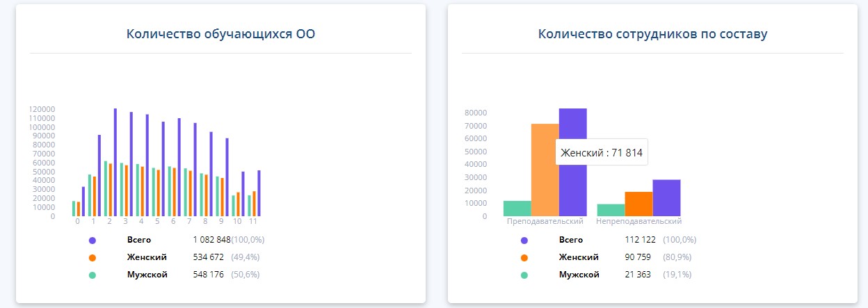Screen dimensions: 868x308
Task: Click green Мужской legend dot in students chart
Action: tap(93, 275)
